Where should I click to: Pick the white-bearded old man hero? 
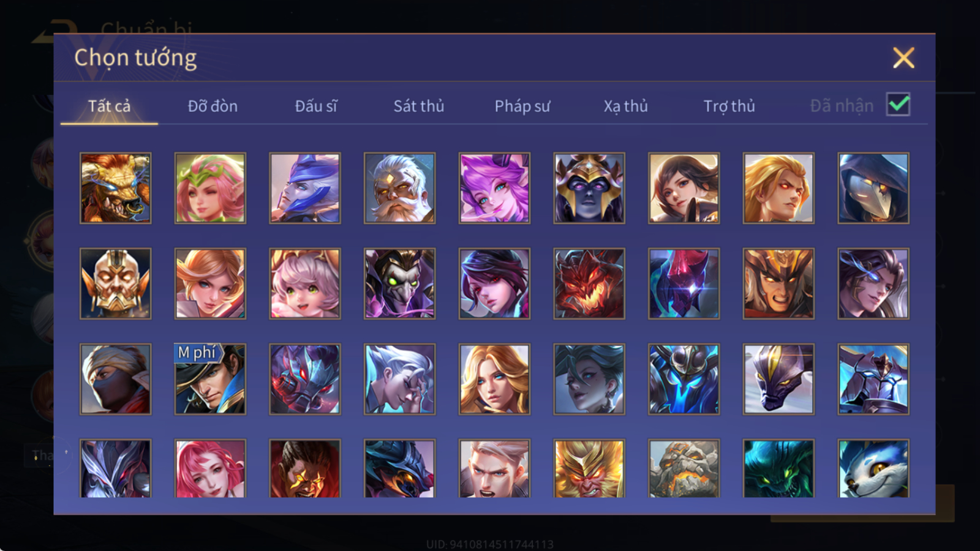[399, 188]
